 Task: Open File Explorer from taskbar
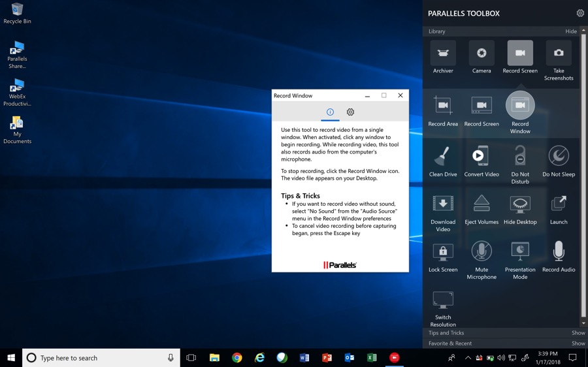(x=214, y=358)
